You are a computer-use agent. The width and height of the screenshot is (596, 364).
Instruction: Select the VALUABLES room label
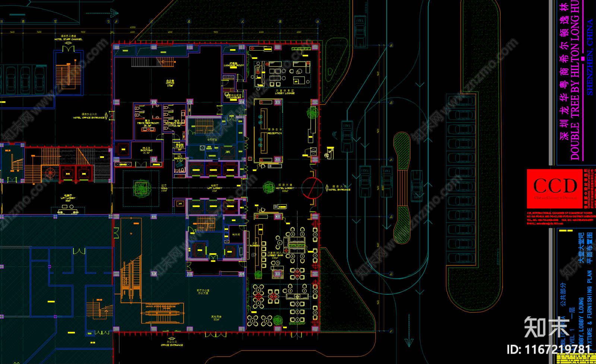click(x=234, y=98)
